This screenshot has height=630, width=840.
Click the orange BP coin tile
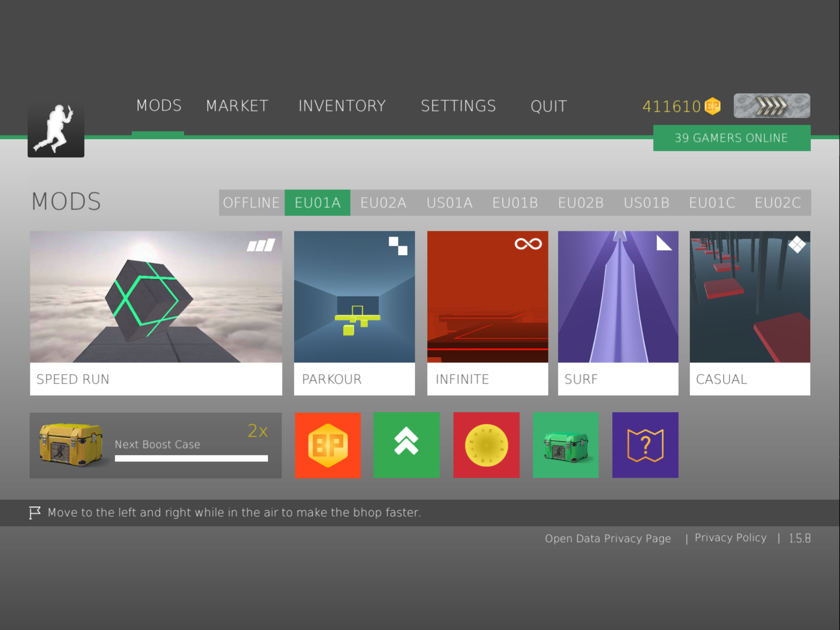click(x=328, y=445)
